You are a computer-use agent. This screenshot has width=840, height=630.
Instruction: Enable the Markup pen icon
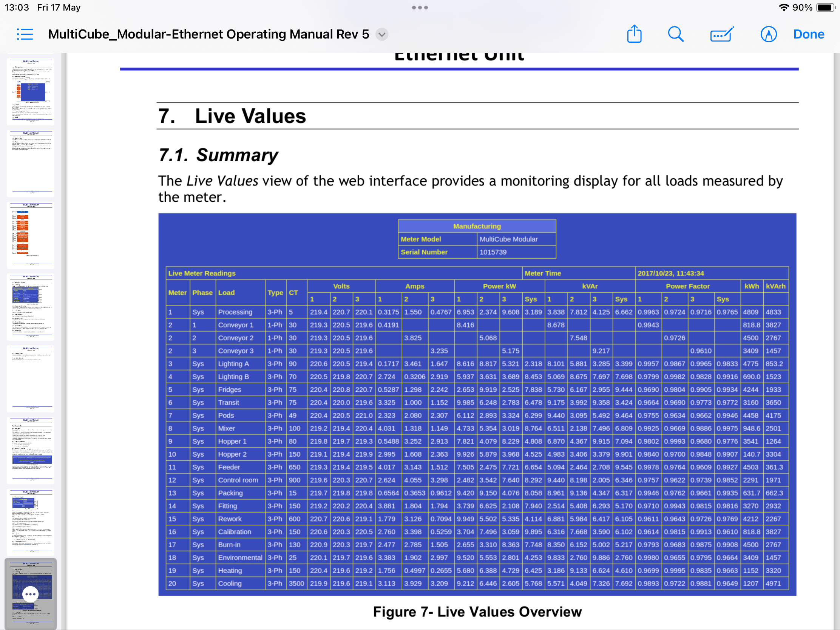[768, 34]
